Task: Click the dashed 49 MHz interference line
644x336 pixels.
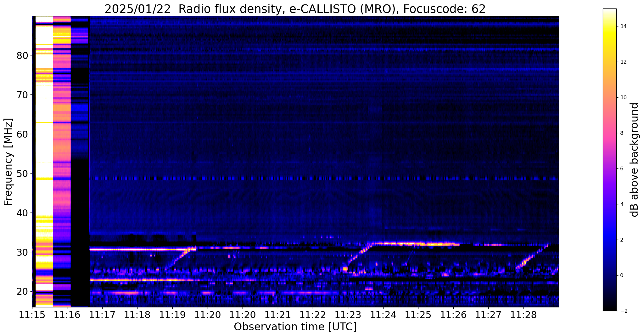Action: click(x=324, y=178)
